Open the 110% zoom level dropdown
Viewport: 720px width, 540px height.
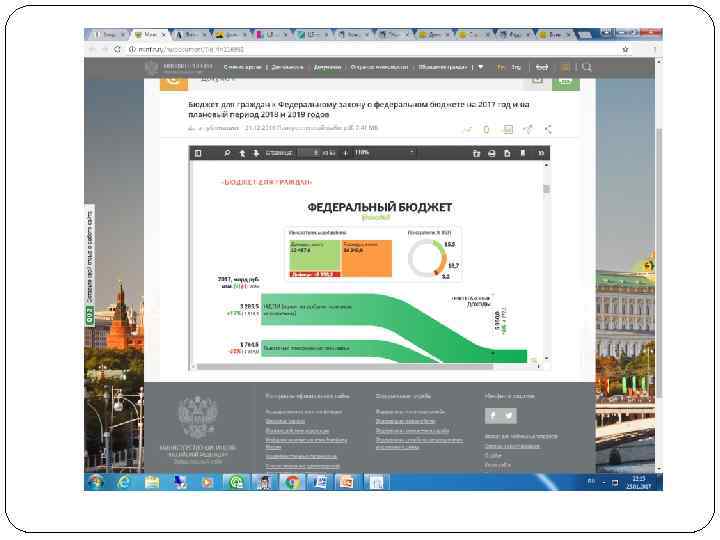(x=384, y=153)
